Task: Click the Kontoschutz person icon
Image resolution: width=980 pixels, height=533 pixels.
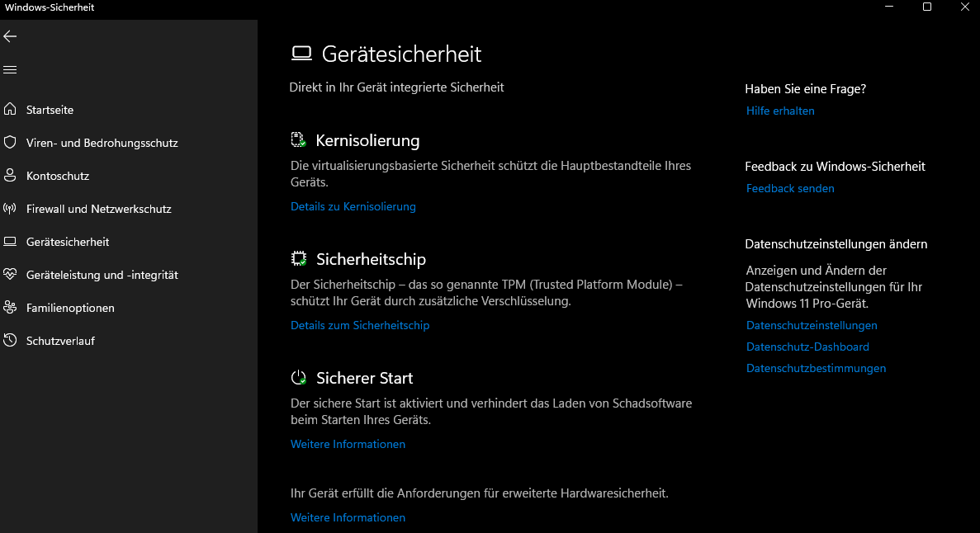Action: [x=10, y=176]
